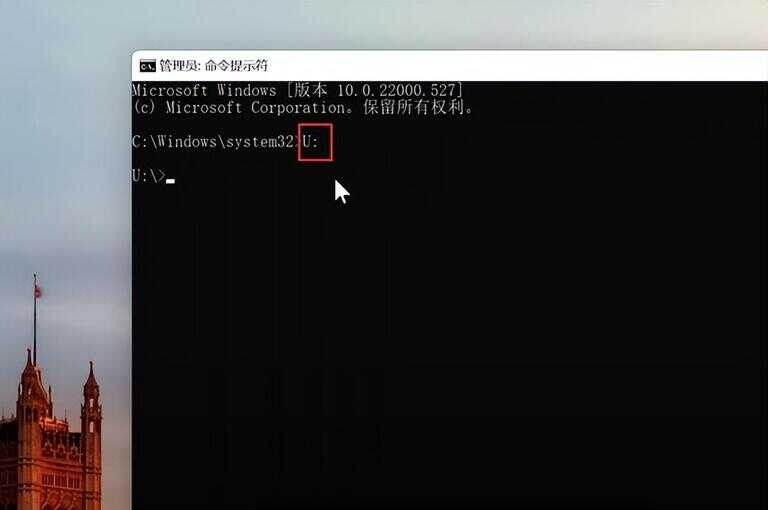The image size is (768, 510).
Task: Click the command prompt icon in title bar
Action: coord(147,66)
